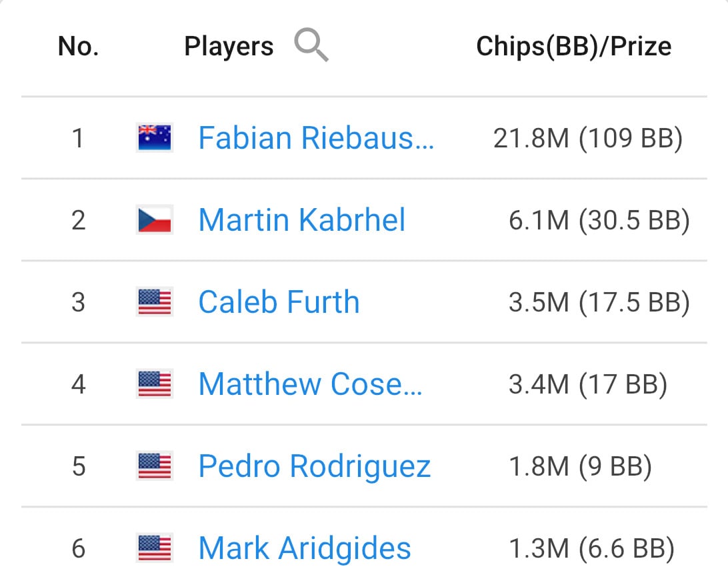Click the 6.1M (30.5 BB) chip count
The width and height of the screenshot is (728, 585).
tap(599, 220)
